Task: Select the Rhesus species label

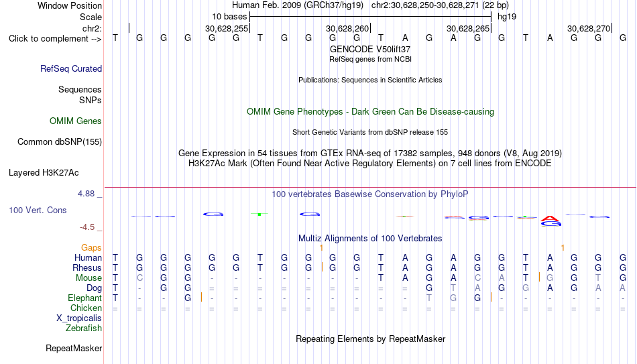Action: click(x=87, y=268)
